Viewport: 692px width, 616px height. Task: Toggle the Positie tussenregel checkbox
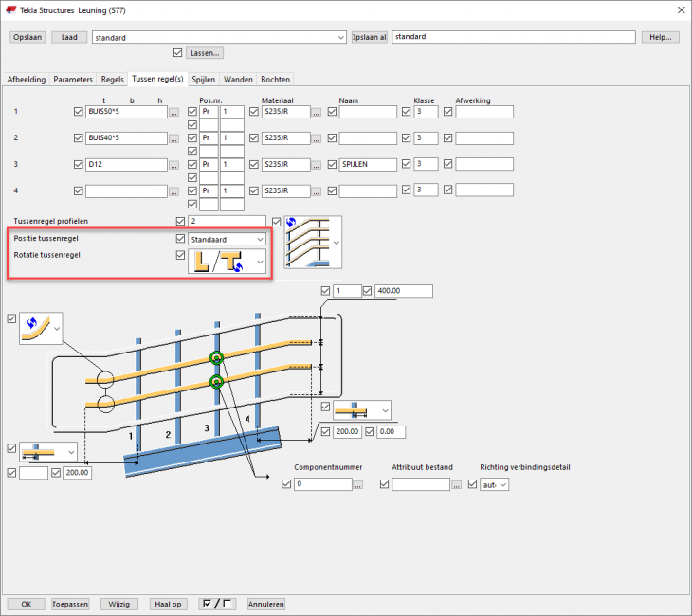[180, 239]
